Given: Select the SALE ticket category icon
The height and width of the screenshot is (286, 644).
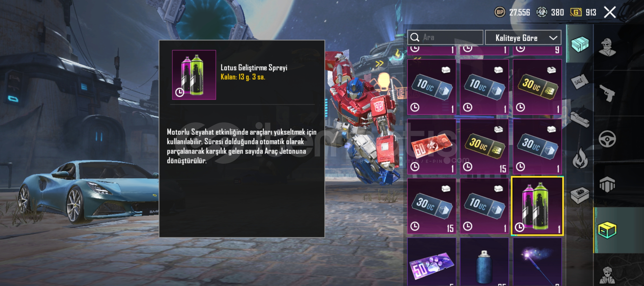Looking at the screenshot, I should 579,82.
